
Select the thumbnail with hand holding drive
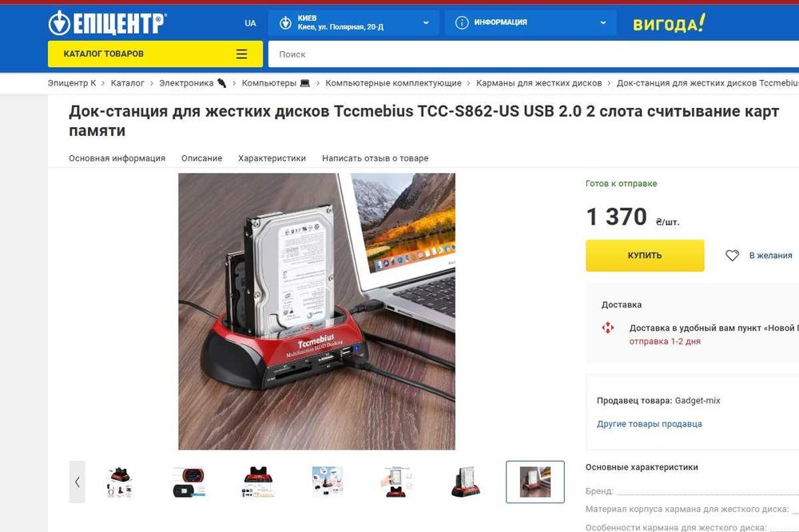pos(396,482)
